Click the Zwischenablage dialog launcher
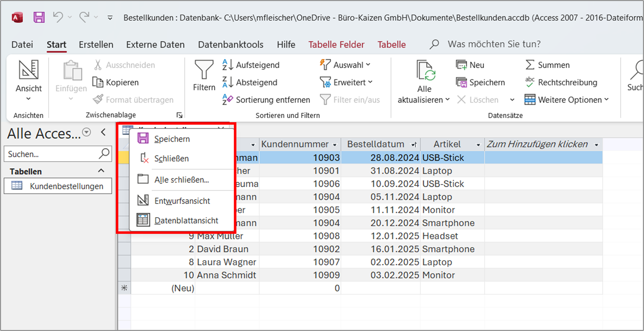Image resolution: width=644 pixels, height=331 pixels. point(180,115)
